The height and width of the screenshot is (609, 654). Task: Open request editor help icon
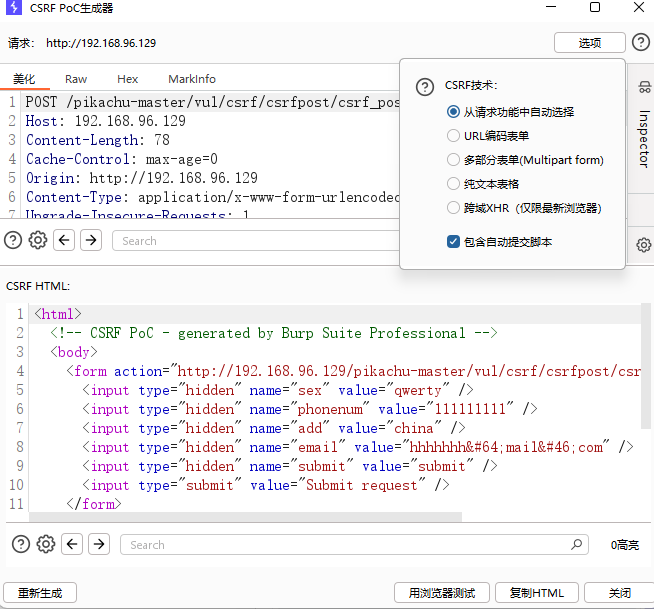[13, 240]
